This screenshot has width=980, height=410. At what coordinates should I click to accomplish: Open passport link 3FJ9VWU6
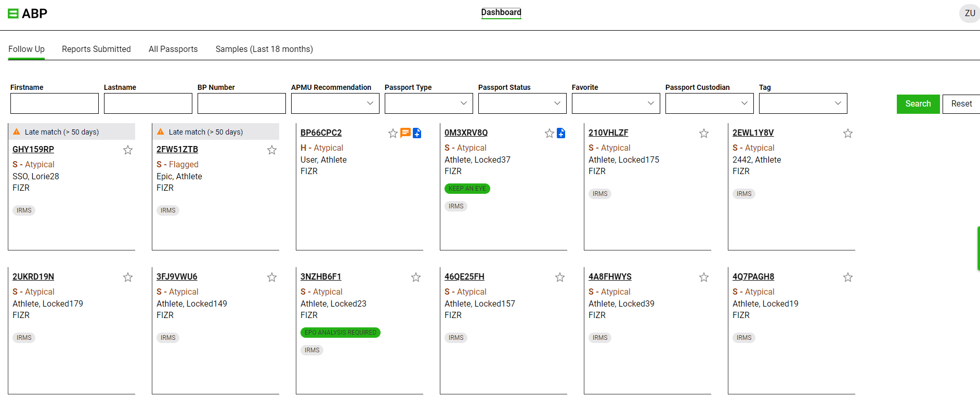[x=177, y=277]
